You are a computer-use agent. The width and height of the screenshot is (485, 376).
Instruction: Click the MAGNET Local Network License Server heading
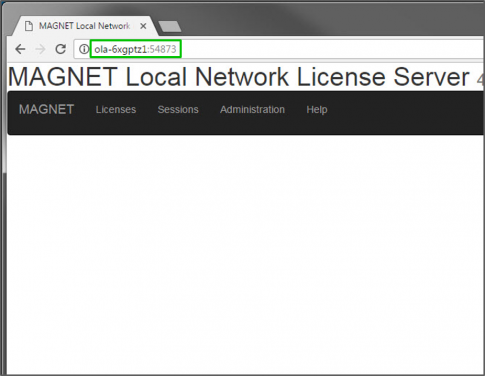point(239,77)
